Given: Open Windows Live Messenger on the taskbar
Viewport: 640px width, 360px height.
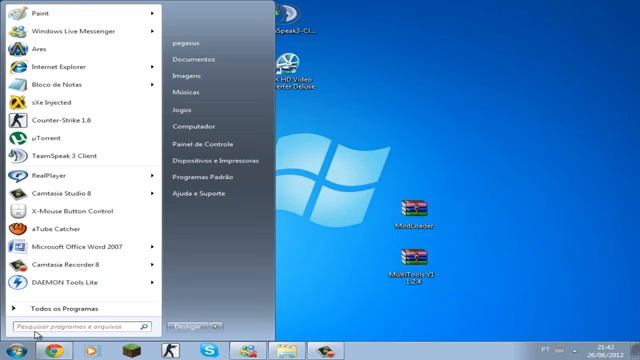Looking at the screenshot, I should pos(248,351).
